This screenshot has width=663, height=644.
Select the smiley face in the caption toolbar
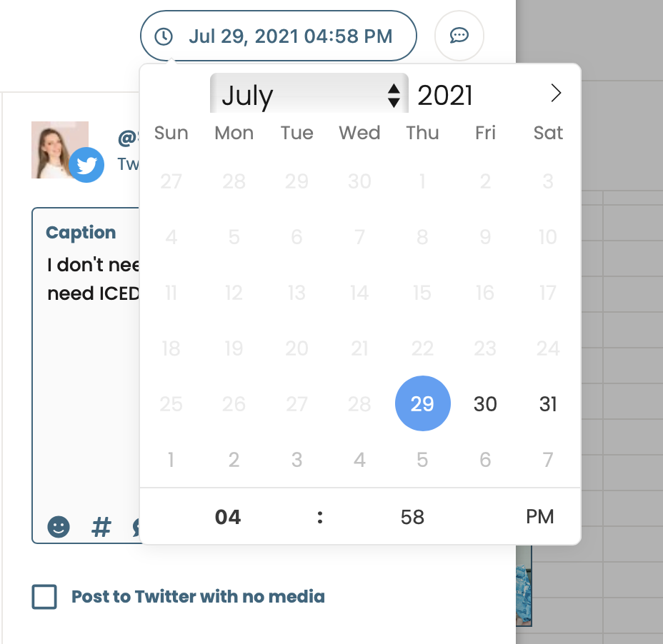(57, 528)
